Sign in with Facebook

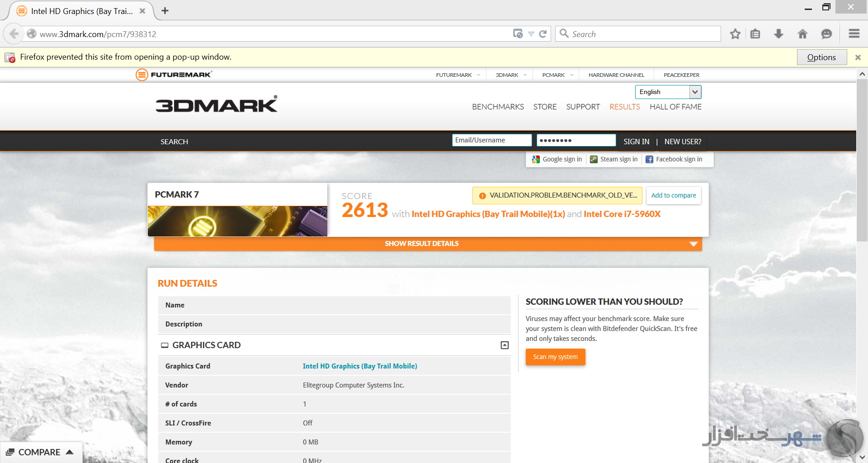pos(674,159)
